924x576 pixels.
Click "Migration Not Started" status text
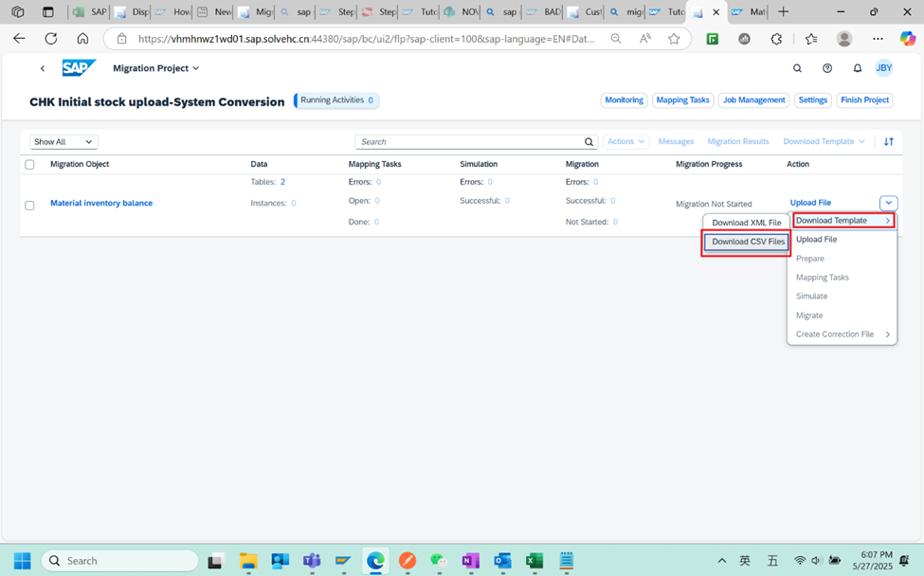pyautogui.click(x=714, y=204)
